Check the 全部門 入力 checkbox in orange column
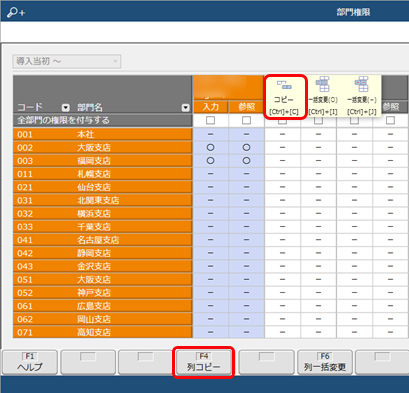409x393 pixels. (x=210, y=120)
